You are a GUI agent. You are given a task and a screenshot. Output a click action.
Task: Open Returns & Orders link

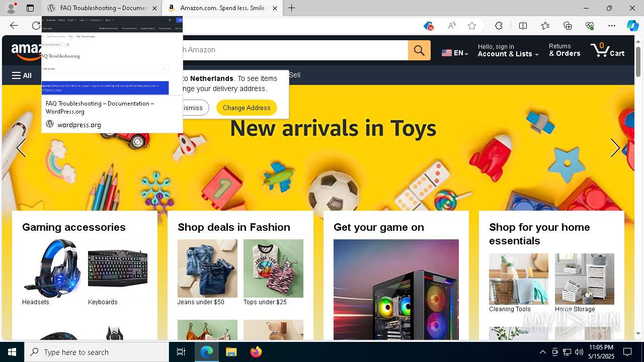click(564, 50)
